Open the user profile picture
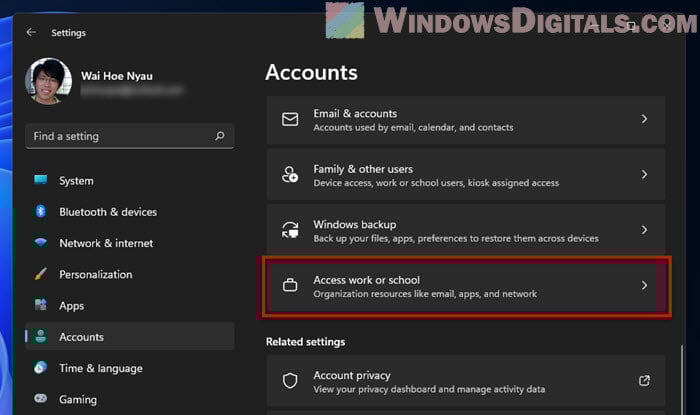Screen dimensions: 700x415 point(48,81)
